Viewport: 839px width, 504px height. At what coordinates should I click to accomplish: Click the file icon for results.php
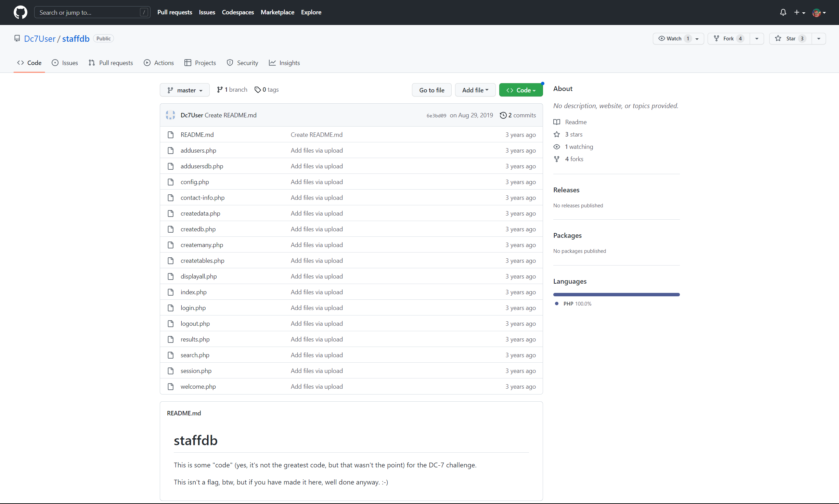coord(170,339)
